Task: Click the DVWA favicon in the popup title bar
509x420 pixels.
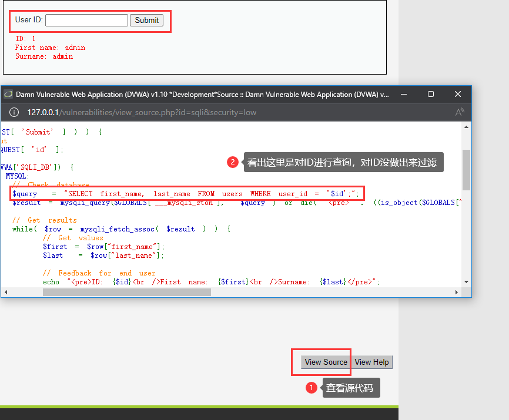Action: pyautogui.click(x=8, y=95)
